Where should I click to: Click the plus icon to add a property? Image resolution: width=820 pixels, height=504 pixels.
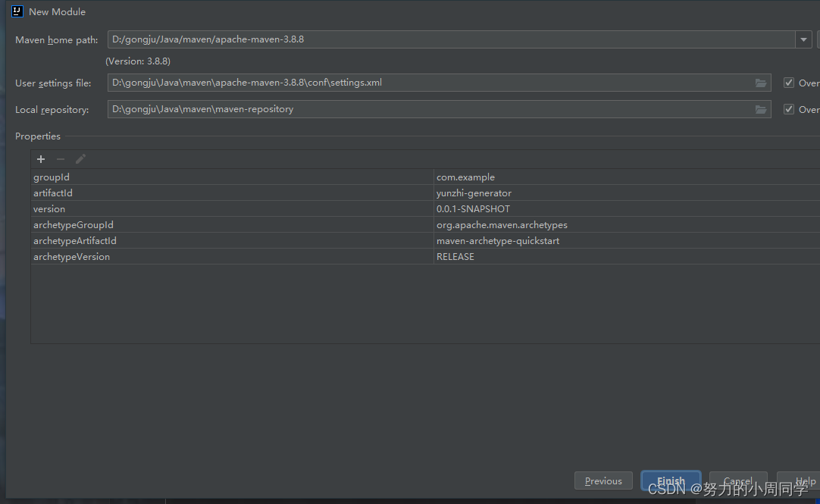(x=40, y=159)
